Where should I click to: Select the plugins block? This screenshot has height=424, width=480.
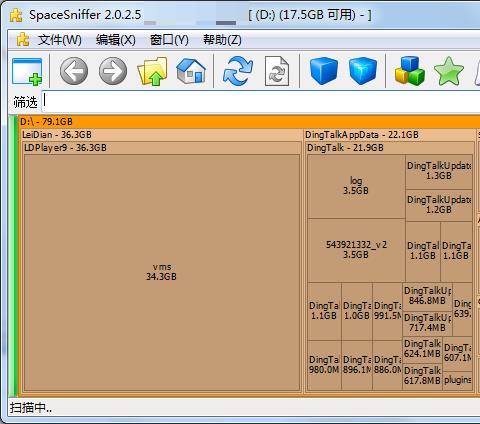[x=458, y=381]
